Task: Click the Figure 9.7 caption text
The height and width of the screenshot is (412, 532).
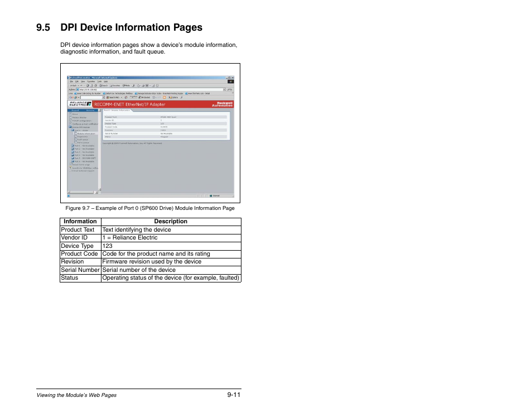Action: pyautogui.click(x=150, y=208)
